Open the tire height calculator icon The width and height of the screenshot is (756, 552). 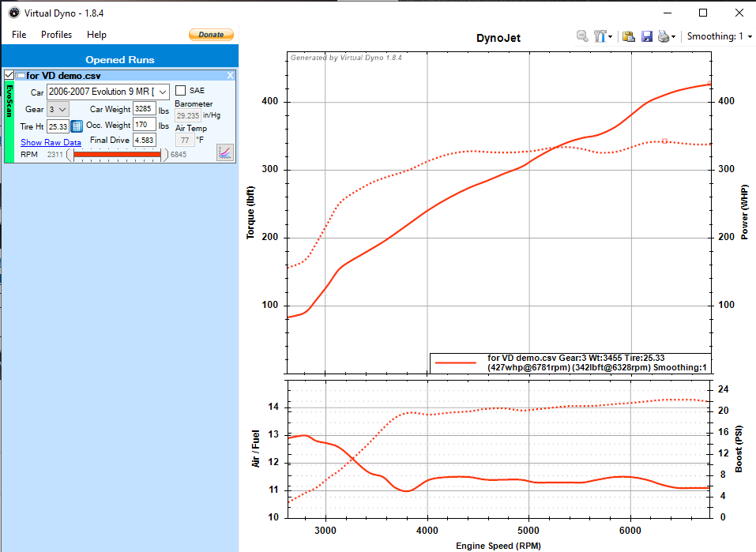tap(77, 126)
